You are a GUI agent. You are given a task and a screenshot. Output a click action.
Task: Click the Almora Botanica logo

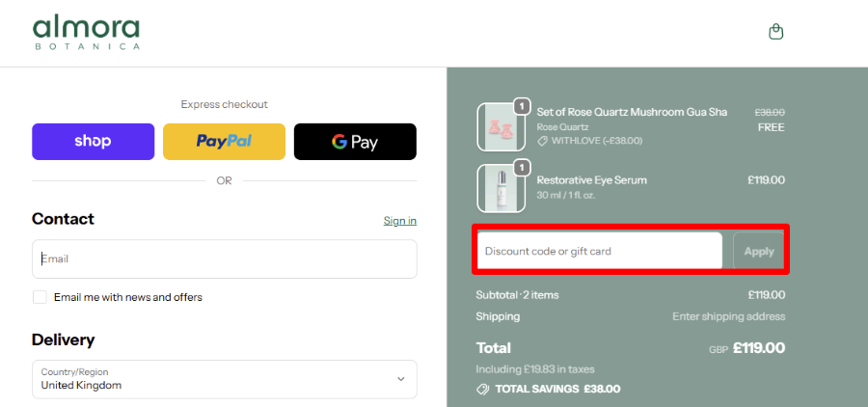point(86,34)
